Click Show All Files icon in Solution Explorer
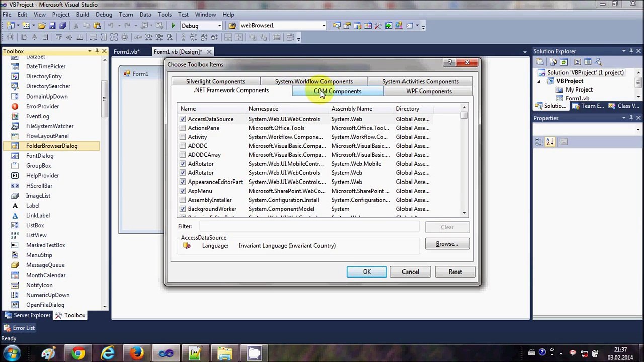644x362 pixels. click(x=553, y=62)
